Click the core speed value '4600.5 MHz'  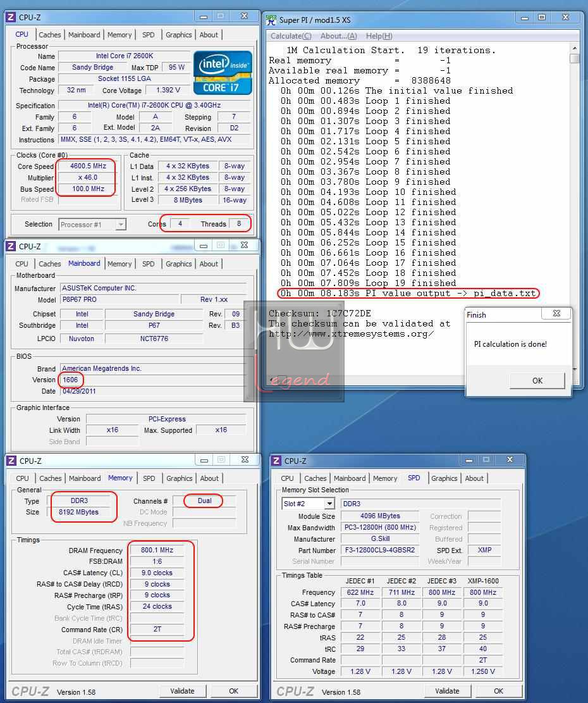(89, 166)
